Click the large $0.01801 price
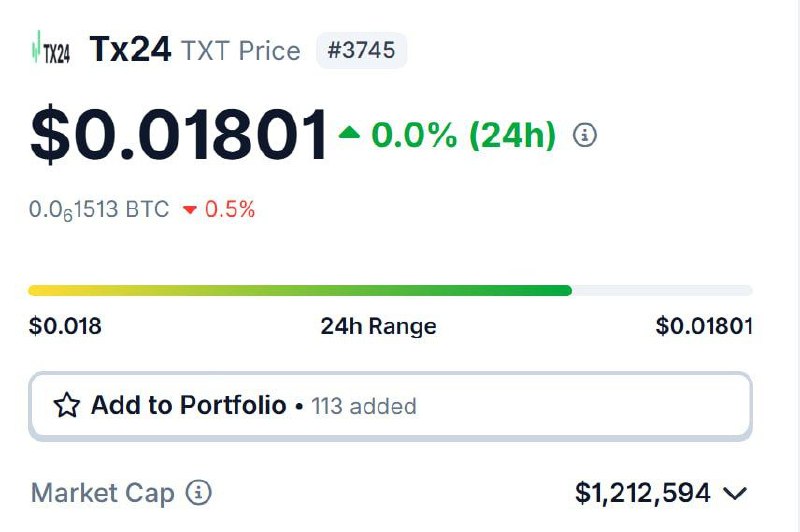Screen dimensions: 800x532 coord(179,135)
